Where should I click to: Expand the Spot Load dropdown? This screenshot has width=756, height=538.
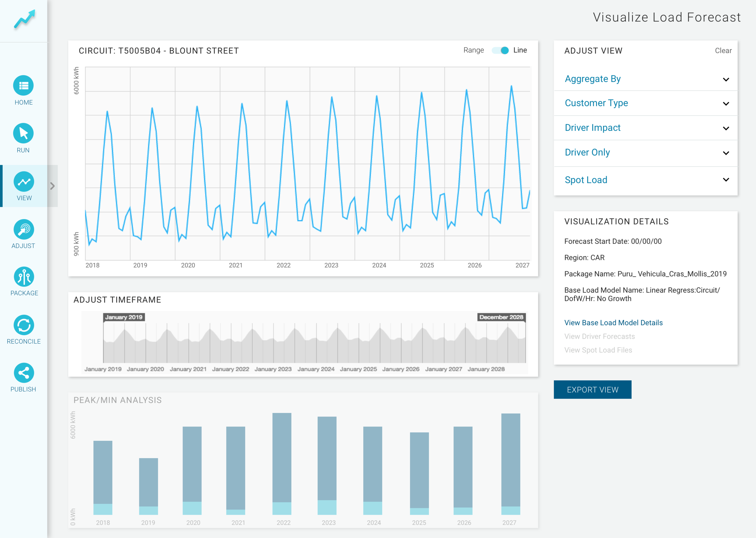[x=645, y=180]
